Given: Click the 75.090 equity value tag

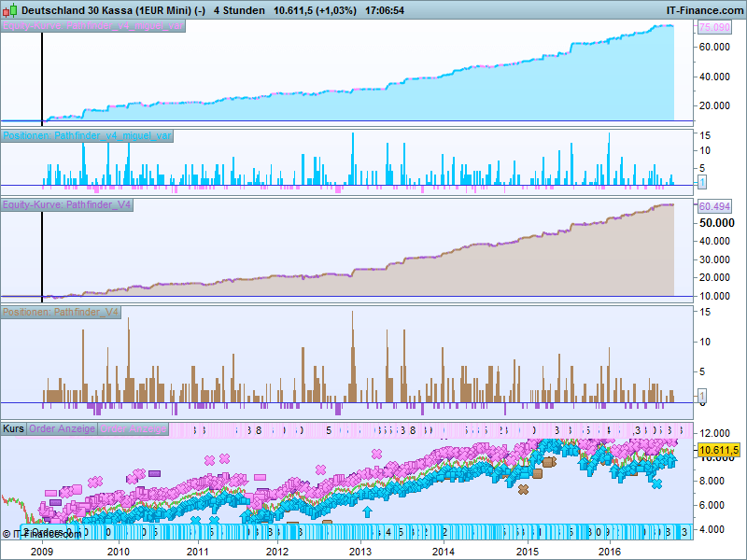Looking at the screenshot, I should coord(714,27).
